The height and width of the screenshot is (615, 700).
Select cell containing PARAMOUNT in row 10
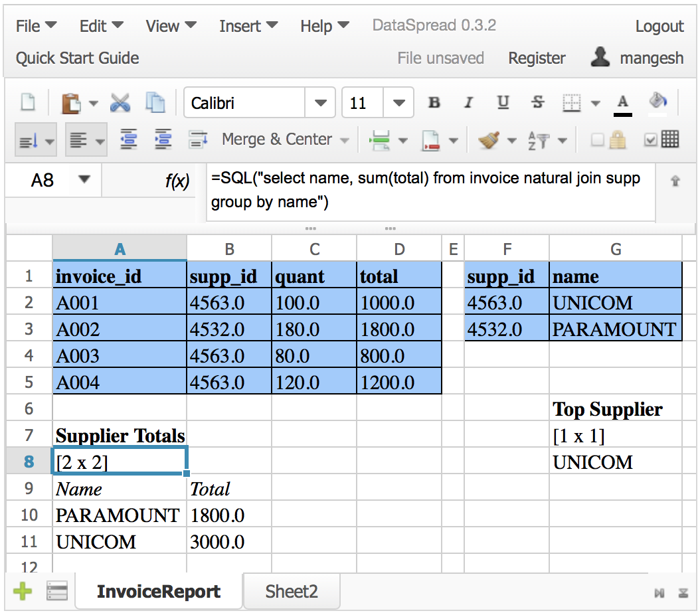[119, 515]
